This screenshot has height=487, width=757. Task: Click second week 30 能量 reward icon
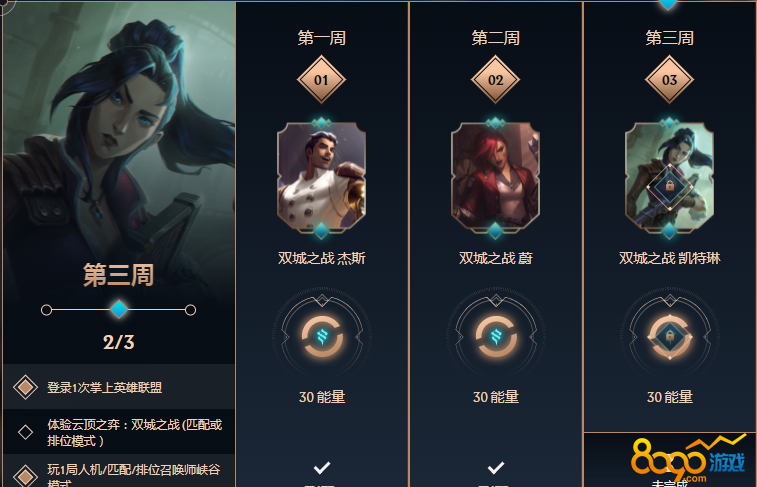point(496,336)
